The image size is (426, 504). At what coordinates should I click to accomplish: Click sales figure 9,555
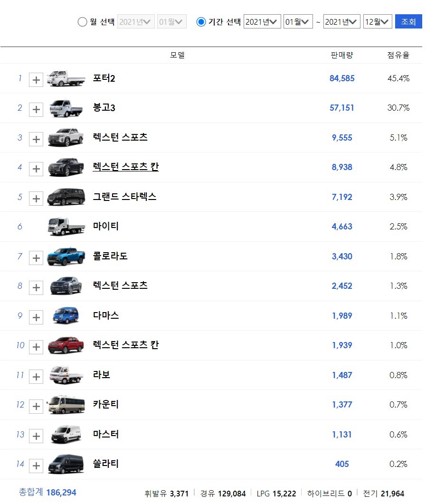[x=342, y=138]
